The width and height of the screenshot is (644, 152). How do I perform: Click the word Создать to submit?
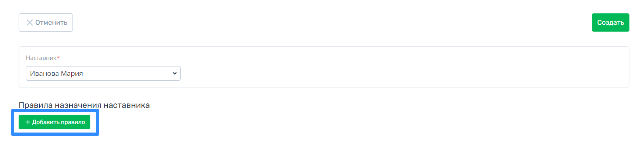[x=610, y=23]
